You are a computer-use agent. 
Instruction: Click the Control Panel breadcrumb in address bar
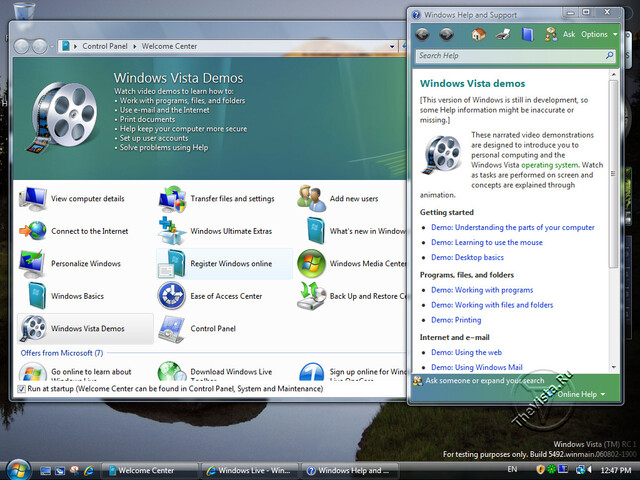coord(105,47)
